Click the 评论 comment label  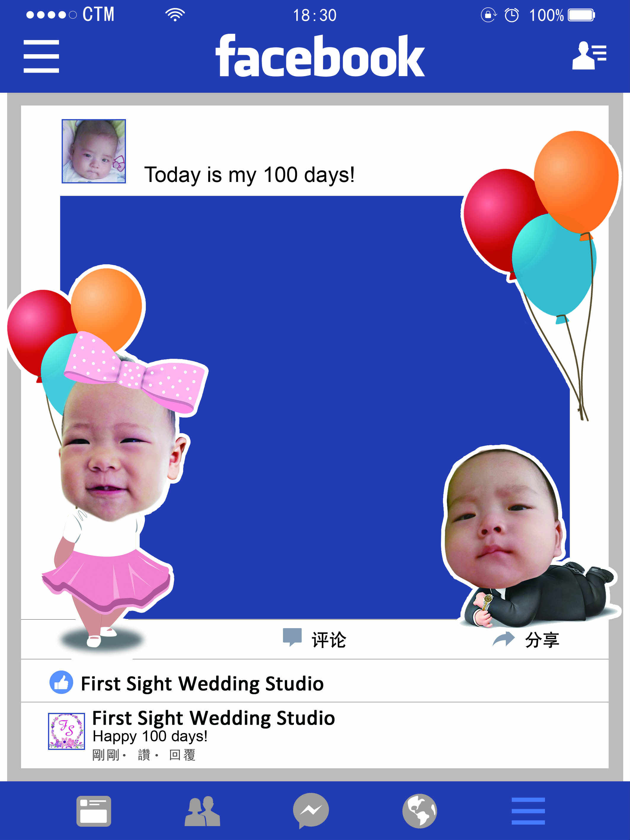click(328, 640)
